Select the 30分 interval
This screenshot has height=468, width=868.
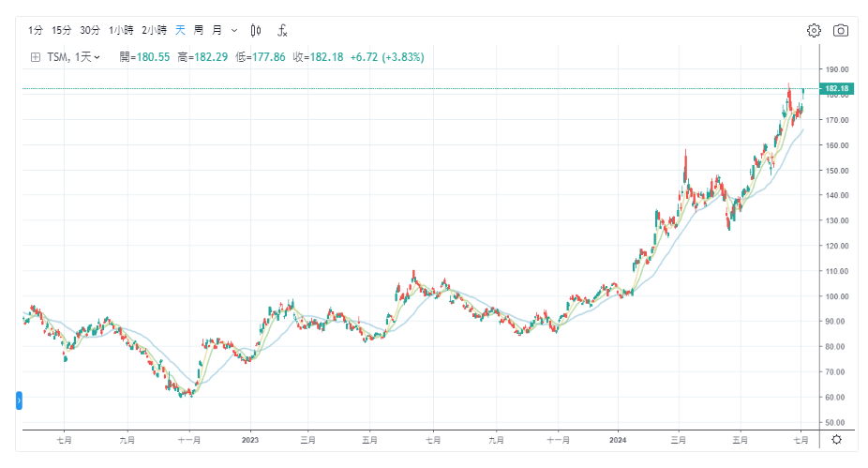pyautogui.click(x=90, y=30)
